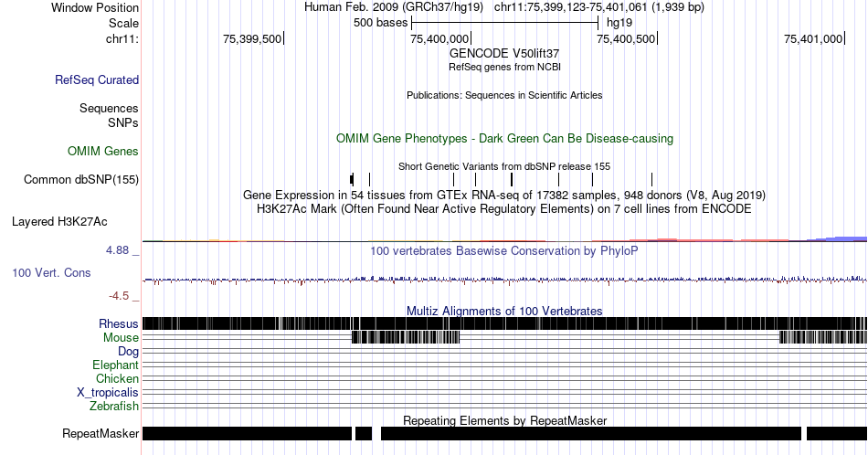Image resolution: width=868 pixels, height=455 pixels.
Task: Click the GENCODE V50lift37 track title
Action: (x=504, y=54)
